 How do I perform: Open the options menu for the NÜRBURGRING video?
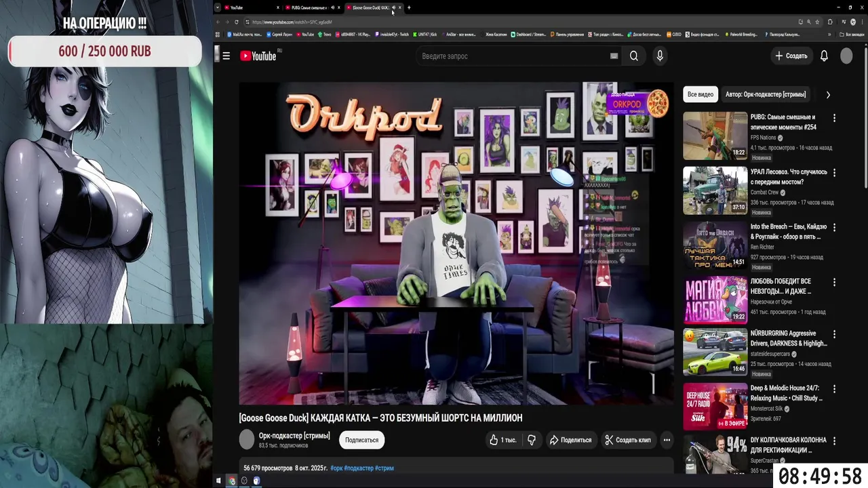coord(834,334)
